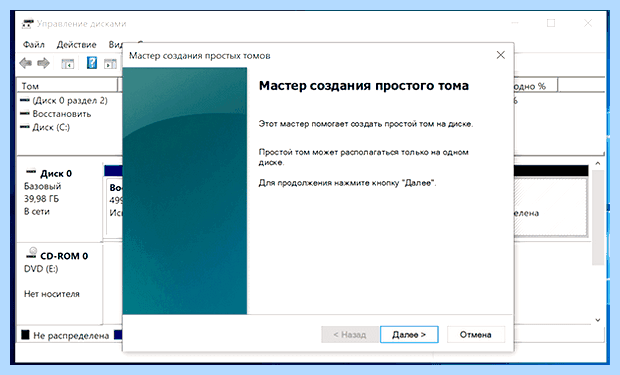Click the Далее button in the wizard
Viewport: 620px width, 375px height.
coord(409,335)
